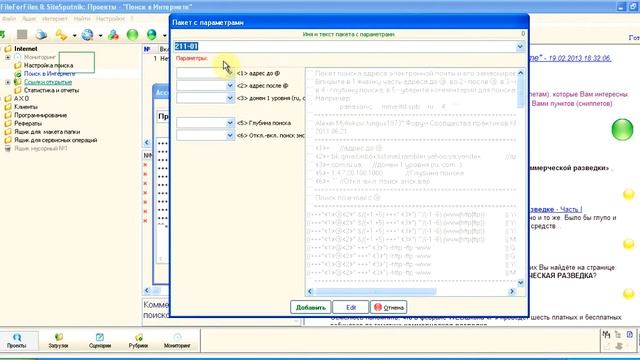The image size is (640, 360).
Task: Click text area scrollbar up arrow
Action: 520,73
